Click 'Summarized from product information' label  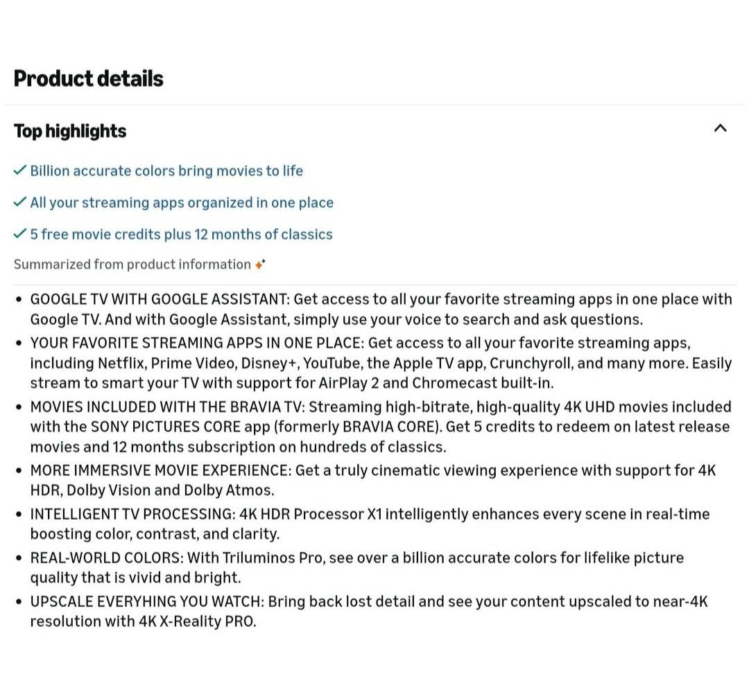tap(132, 264)
